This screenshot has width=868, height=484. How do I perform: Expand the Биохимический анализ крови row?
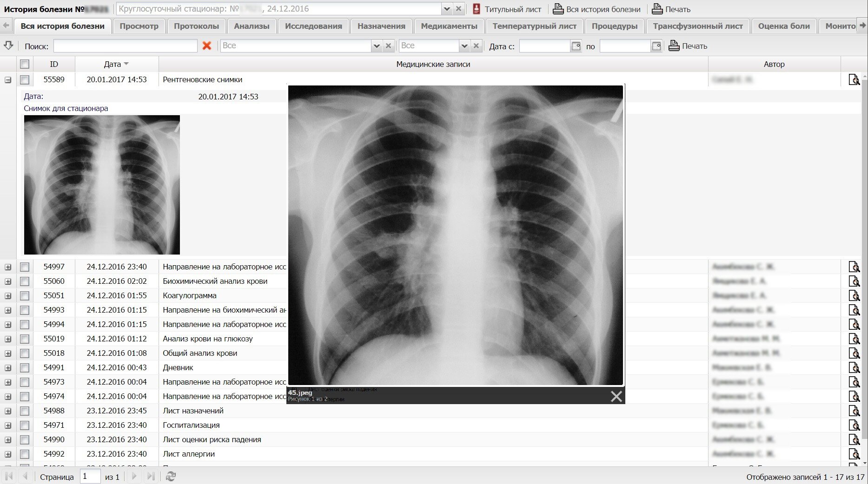coord(8,281)
